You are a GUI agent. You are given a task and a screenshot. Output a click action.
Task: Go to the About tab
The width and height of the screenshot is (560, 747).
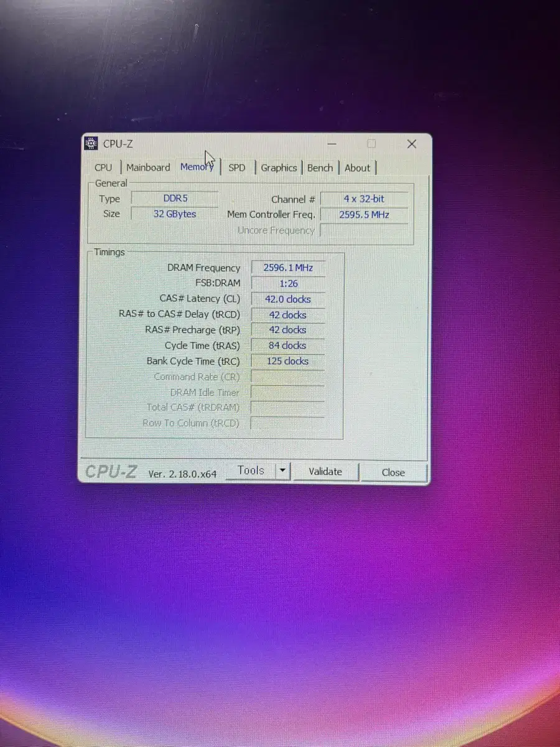point(357,167)
